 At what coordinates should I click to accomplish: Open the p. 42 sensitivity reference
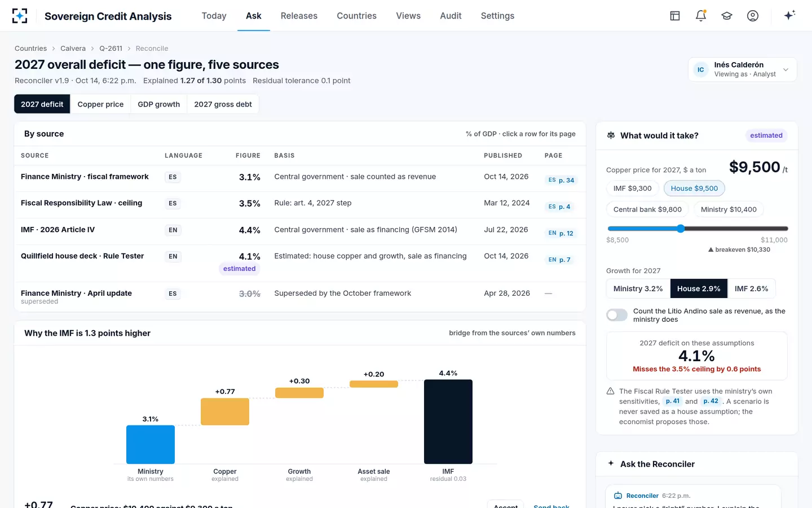point(711,401)
